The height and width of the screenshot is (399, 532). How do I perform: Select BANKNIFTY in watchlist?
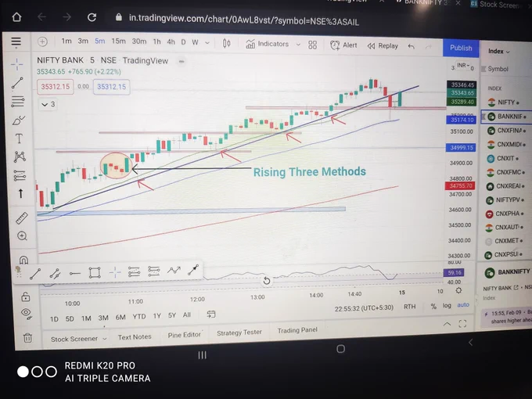(506, 117)
